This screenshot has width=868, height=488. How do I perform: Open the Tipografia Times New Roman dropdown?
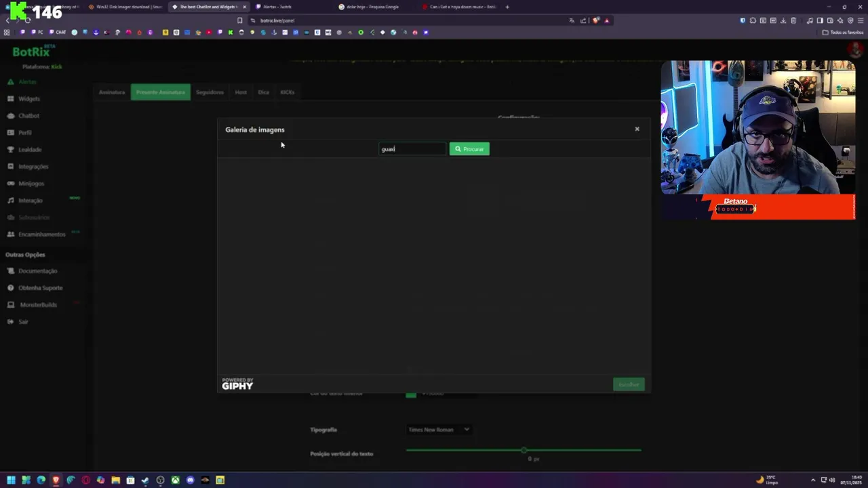coord(439,430)
